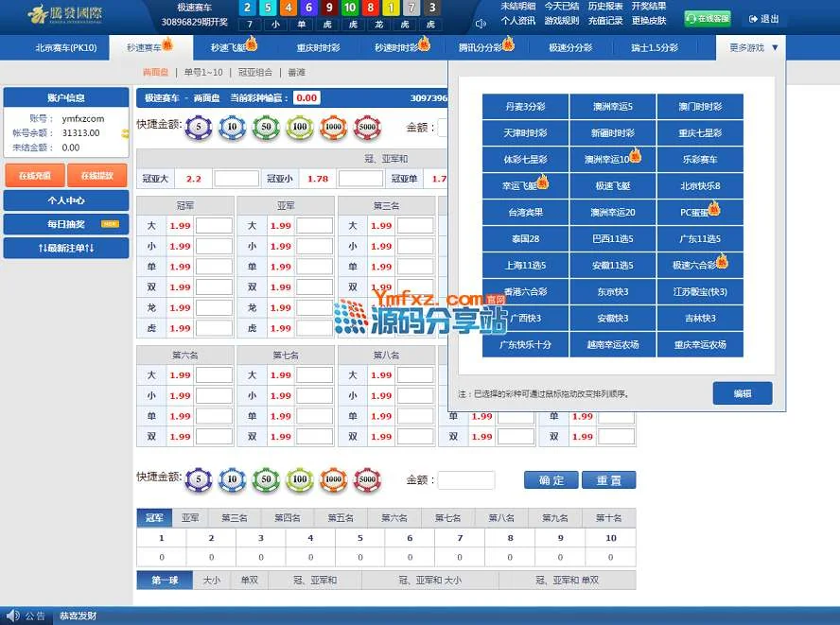840x625 pixels.
Task: Pick the 50 chip in top quick amounts
Action: pos(266,127)
